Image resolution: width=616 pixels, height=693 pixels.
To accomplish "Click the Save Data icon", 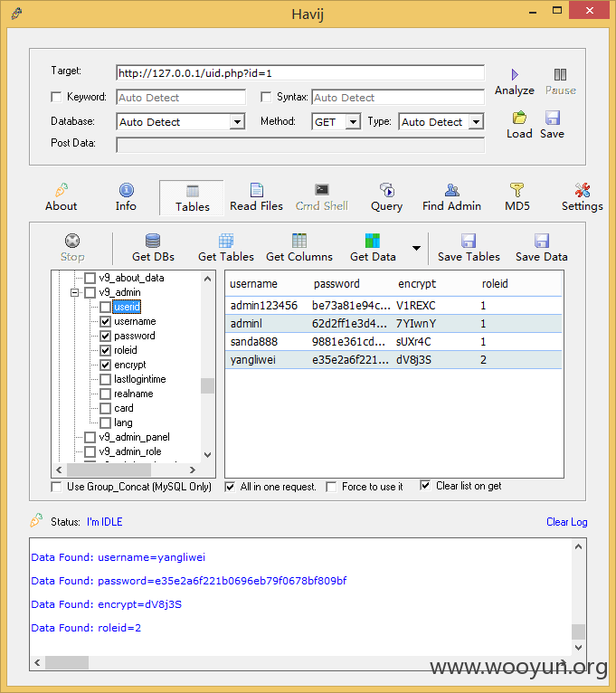I will (x=541, y=241).
